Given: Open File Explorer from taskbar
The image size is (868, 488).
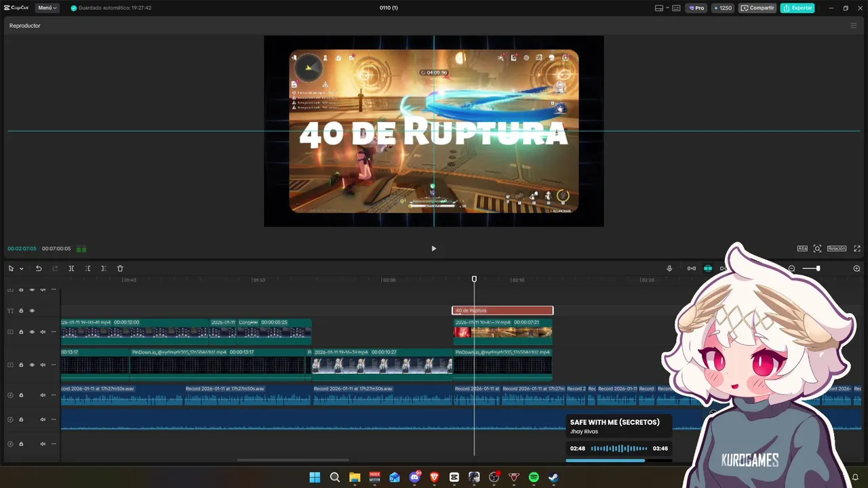Looking at the screenshot, I should (x=355, y=477).
